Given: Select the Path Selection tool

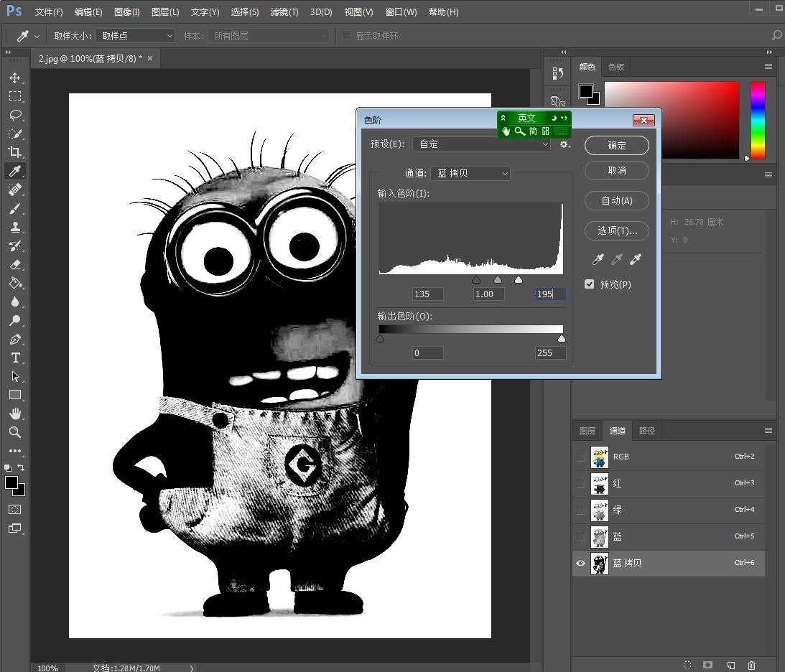Looking at the screenshot, I should click(x=15, y=376).
